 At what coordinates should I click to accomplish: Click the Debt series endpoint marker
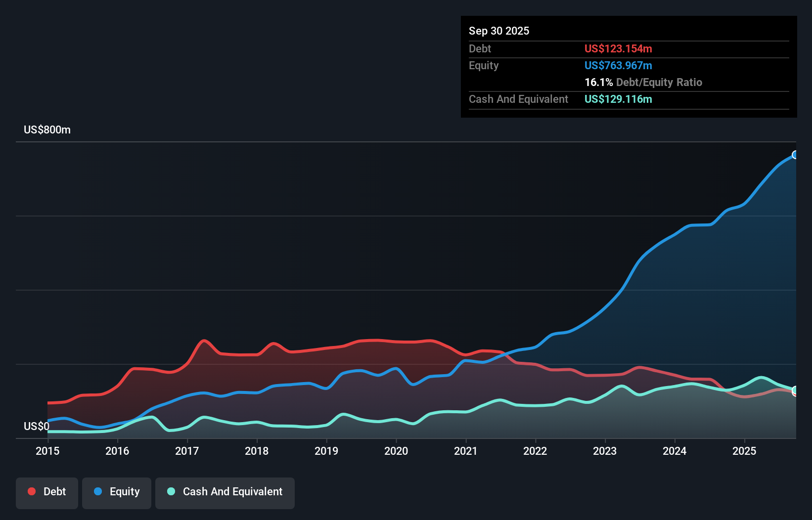coord(795,394)
